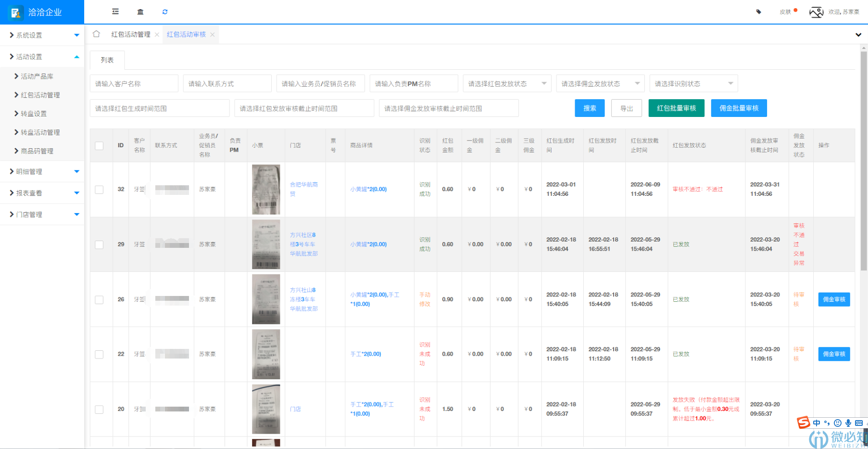The width and height of the screenshot is (868, 449).
Task: Open 请选择佣金发放状态 dropdown
Action: click(601, 83)
